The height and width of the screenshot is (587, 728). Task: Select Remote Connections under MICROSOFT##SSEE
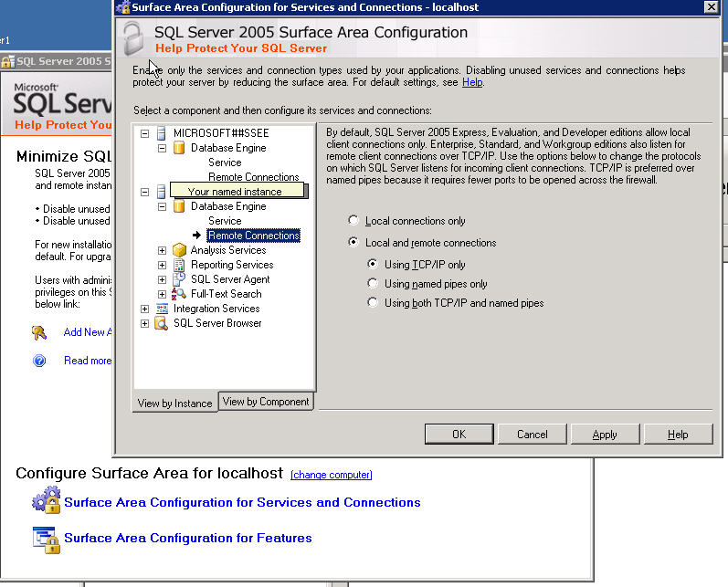pyautogui.click(x=254, y=177)
